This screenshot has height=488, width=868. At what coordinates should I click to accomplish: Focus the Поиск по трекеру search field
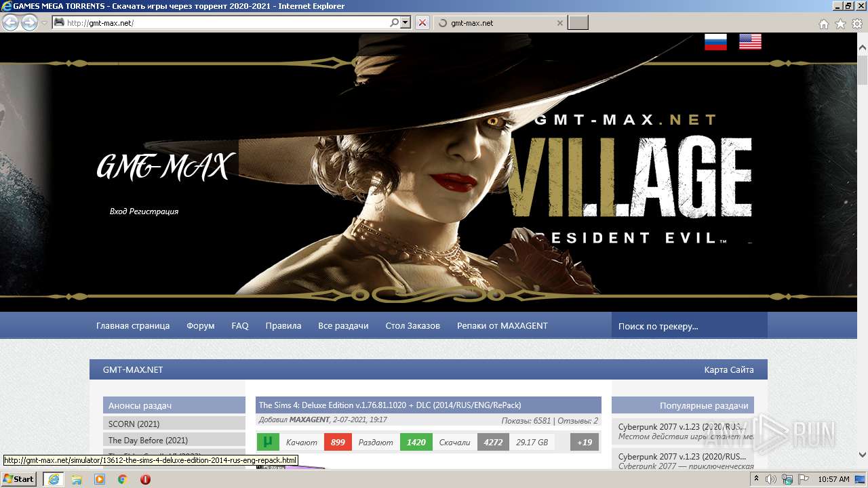point(690,325)
